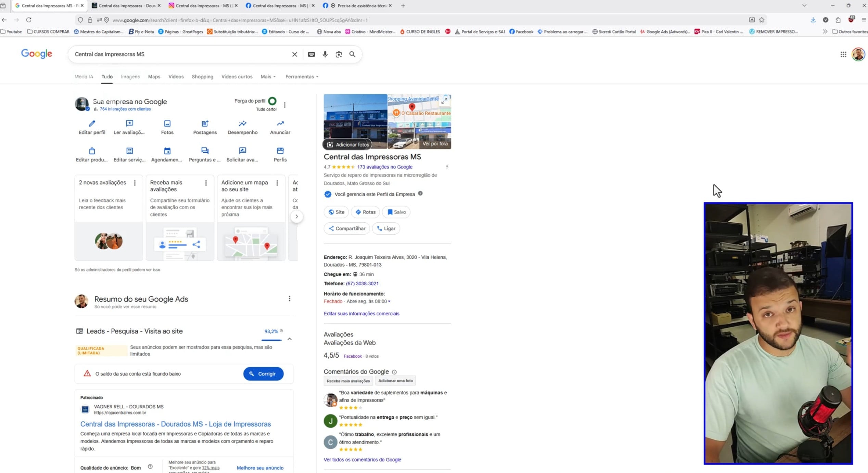Switch to the Imagens search tab

coord(130,77)
